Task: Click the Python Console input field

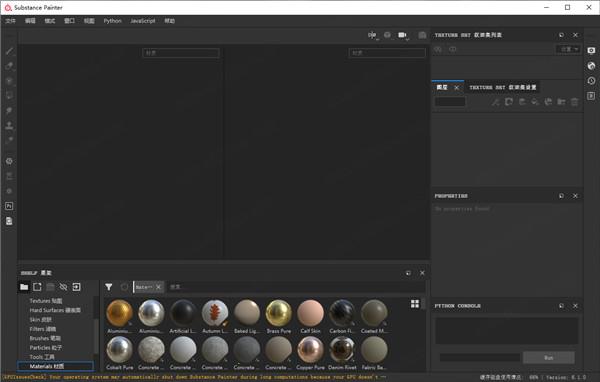Action: (x=479, y=358)
